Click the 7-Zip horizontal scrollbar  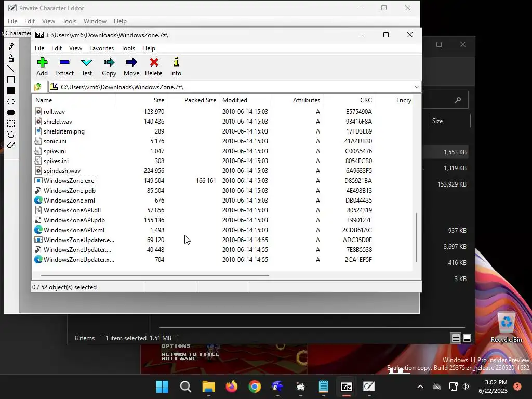pyautogui.click(x=155, y=275)
